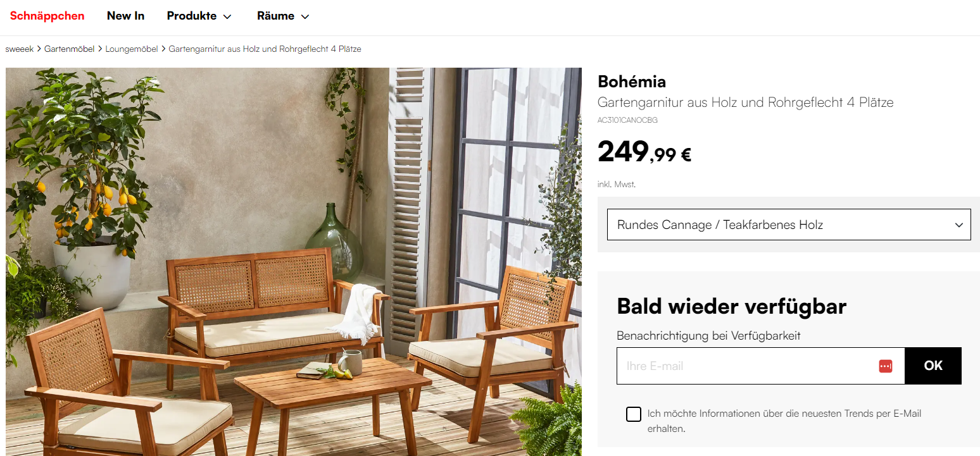Viewport: 980px width, 456px height.
Task: Expand the Produkte menu
Action: [199, 16]
